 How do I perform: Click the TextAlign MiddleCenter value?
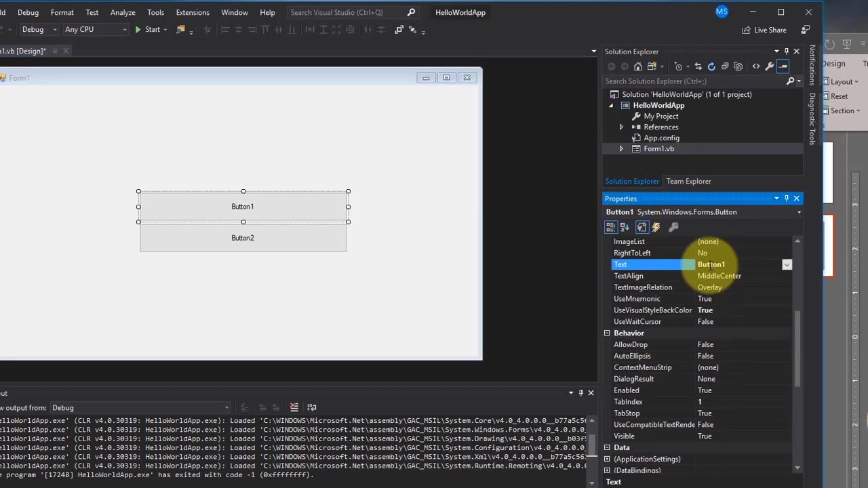click(x=719, y=276)
